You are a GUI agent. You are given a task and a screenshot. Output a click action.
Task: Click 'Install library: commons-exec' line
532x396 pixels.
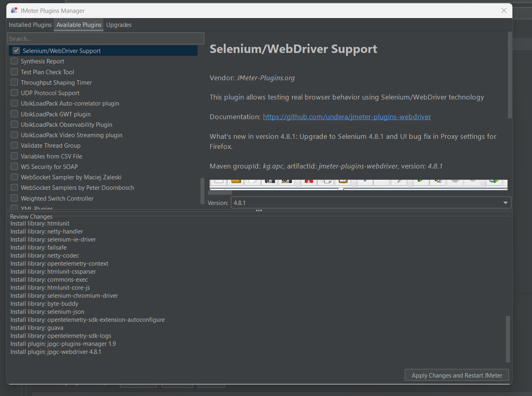pos(49,280)
